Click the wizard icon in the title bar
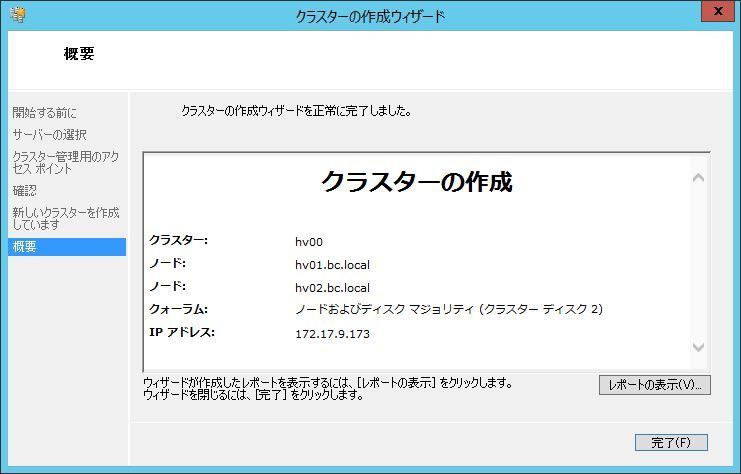The width and height of the screenshot is (741, 474). coord(17,15)
